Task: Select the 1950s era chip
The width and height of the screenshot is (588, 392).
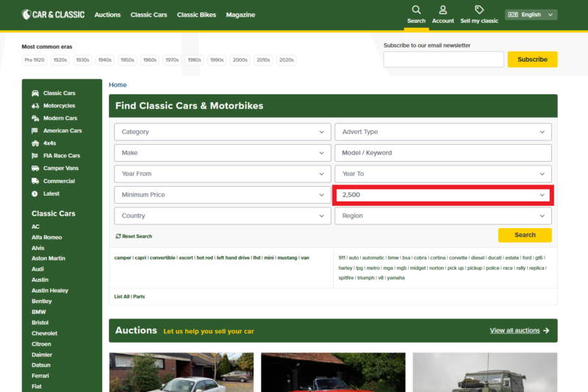Action: (x=127, y=60)
